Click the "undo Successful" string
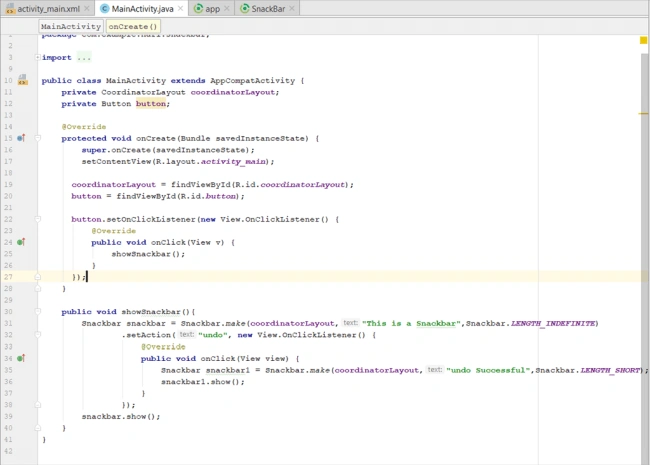This screenshot has height=465, width=650. click(x=488, y=370)
